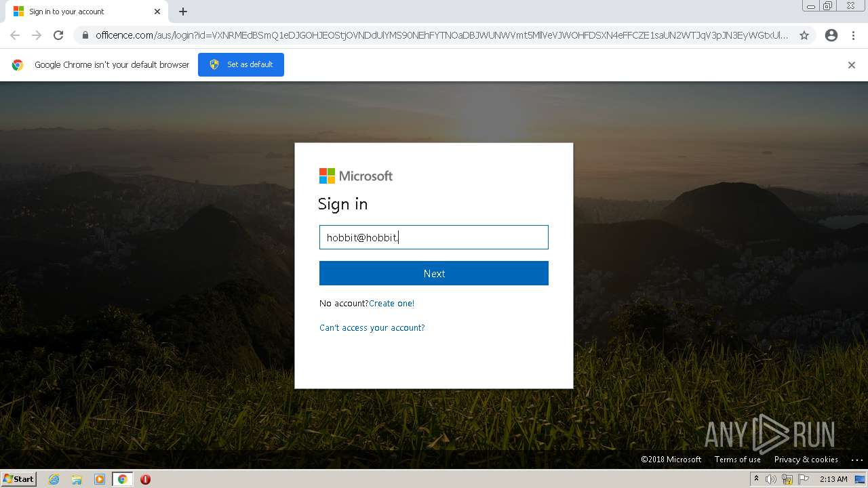This screenshot has width=868, height=488.
Task: Click the ©2018 Microsoft footer text
Action: click(x=671, y=460)
